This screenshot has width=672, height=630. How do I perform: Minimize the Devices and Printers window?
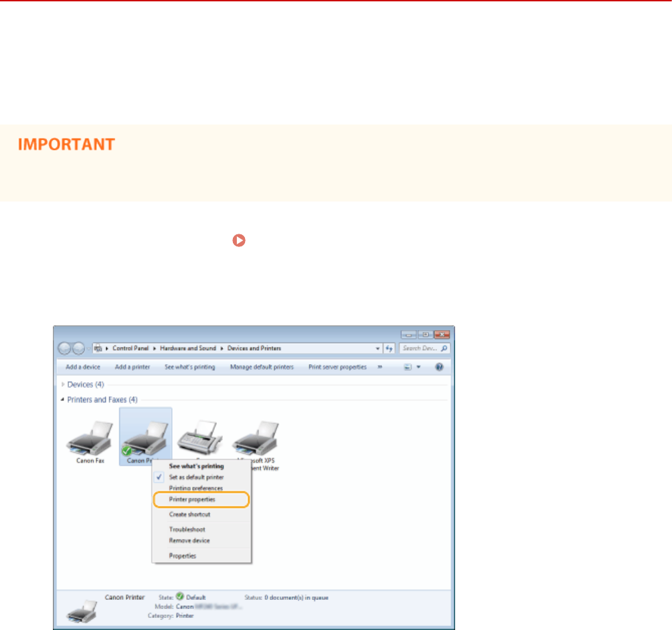pos(409,335)
